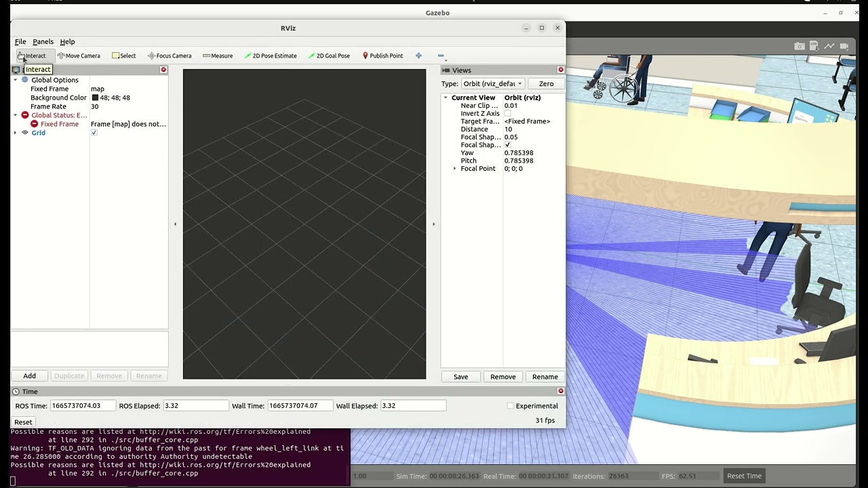
Task: Collapse the Global Status tree node
Action: [16, 115]
